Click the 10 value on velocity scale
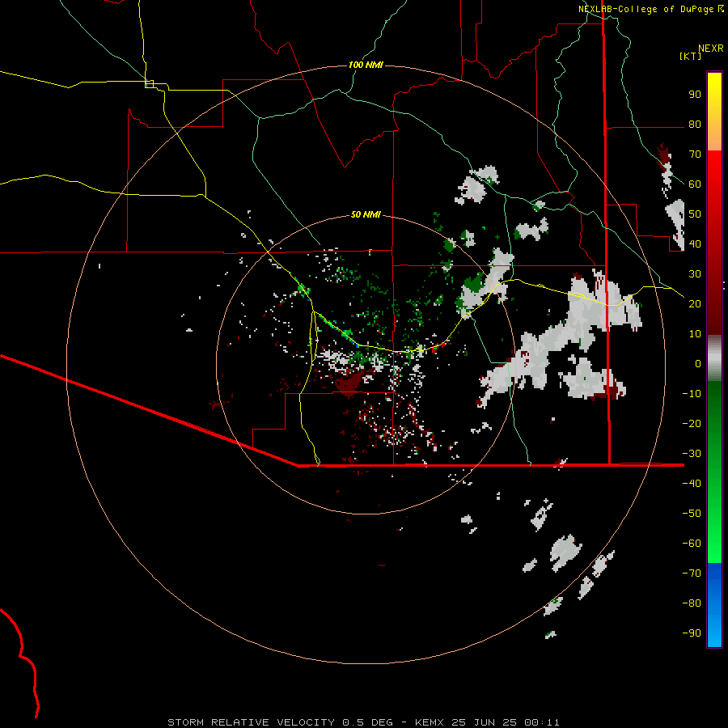728x728 pixels. tap(695, 334)
